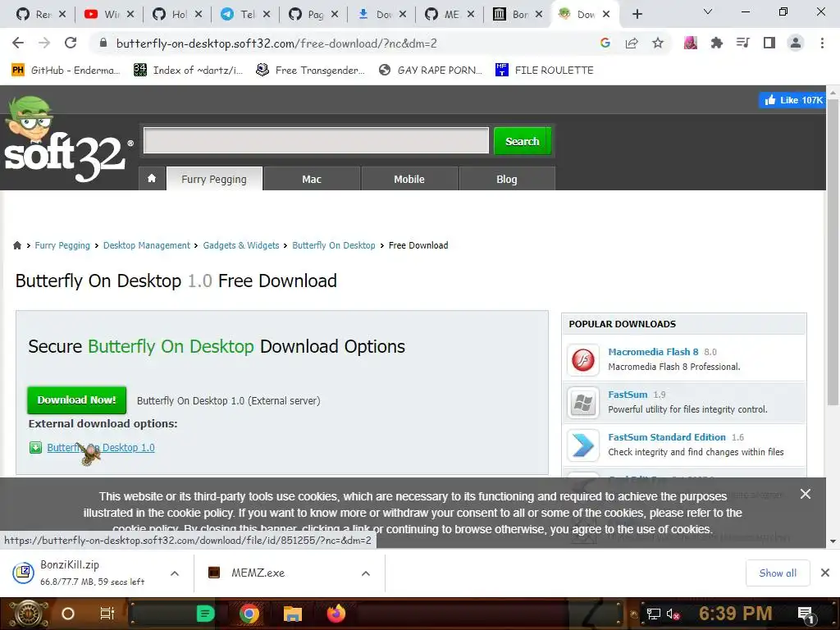Open the Butterfly On Desktop 1.0 download link
Image resolution: width=840 pixels, height=630 pixels.
[x=101, y=447]
